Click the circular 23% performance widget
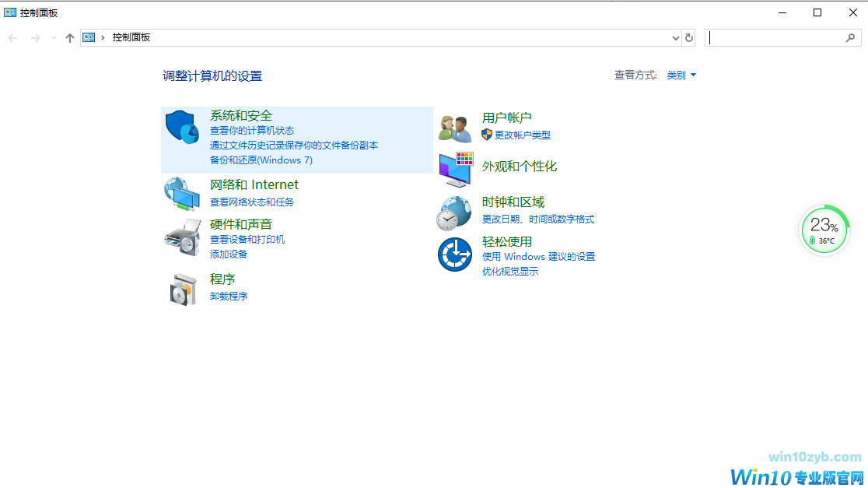The height and width of the screenshot is (488, 868). 824,230
